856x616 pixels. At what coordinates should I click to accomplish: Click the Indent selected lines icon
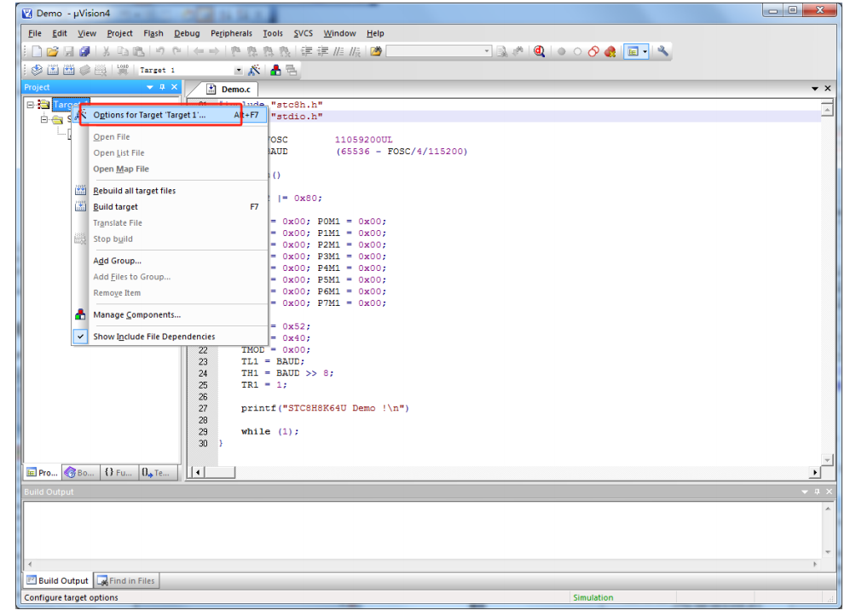click(307, 51)
